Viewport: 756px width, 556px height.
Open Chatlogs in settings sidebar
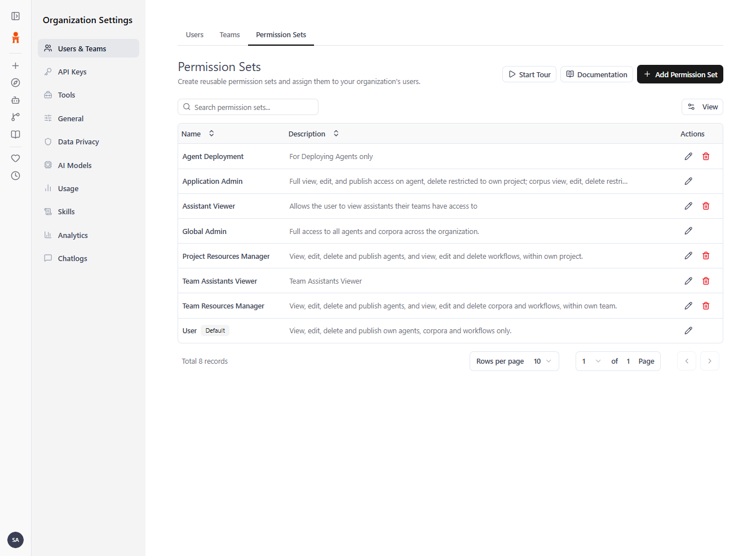tap(89, 258)
